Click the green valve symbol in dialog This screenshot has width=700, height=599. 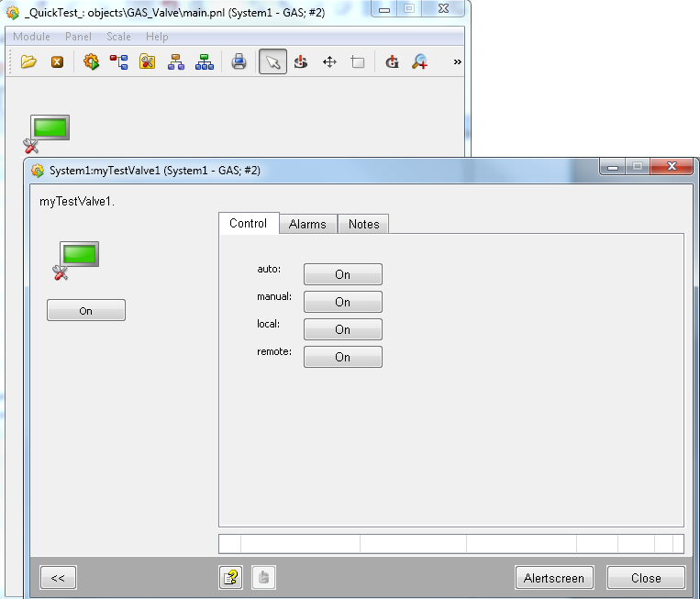(x=79, y=255)
